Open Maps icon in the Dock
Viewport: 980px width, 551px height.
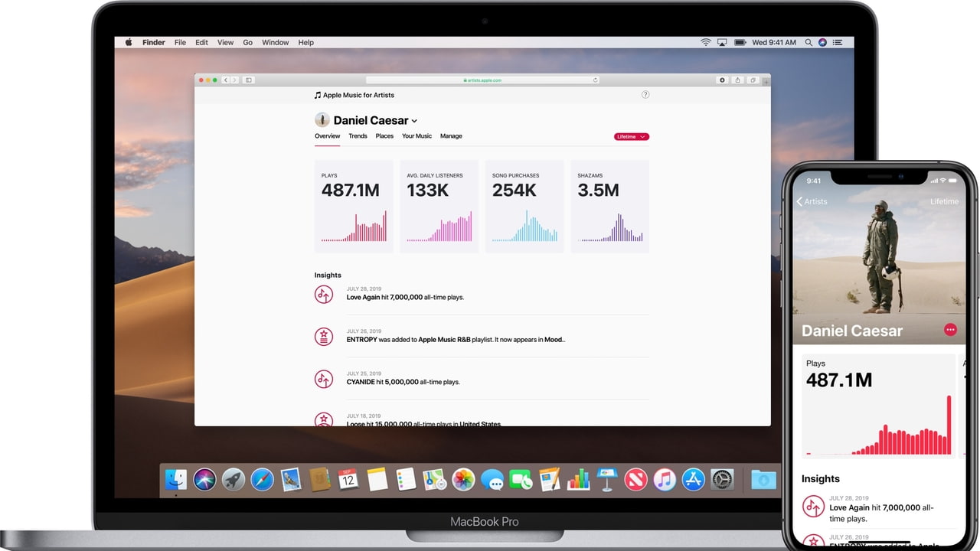click(434, 479)
